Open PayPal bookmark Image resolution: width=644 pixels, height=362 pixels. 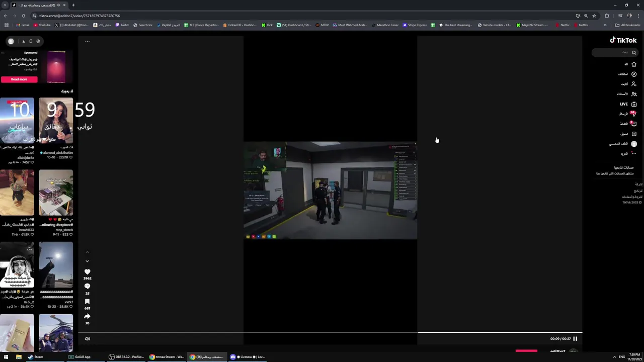click(169, 25)
